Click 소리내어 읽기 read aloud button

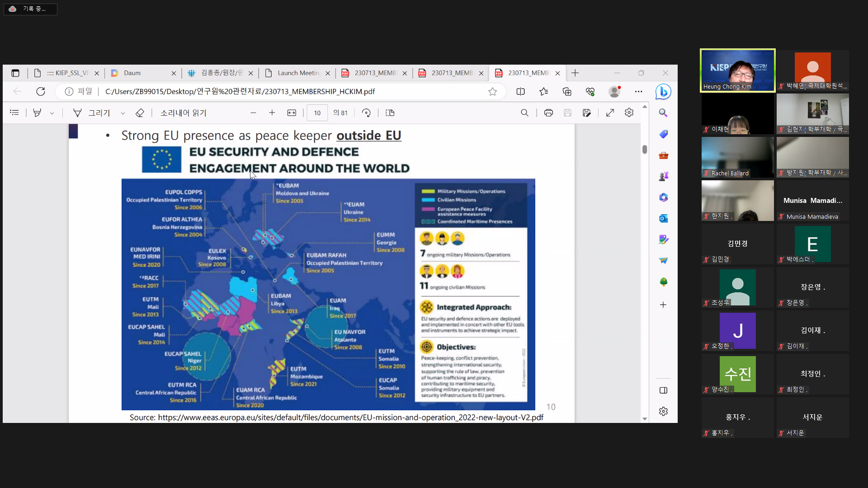(x=183, y=113)
